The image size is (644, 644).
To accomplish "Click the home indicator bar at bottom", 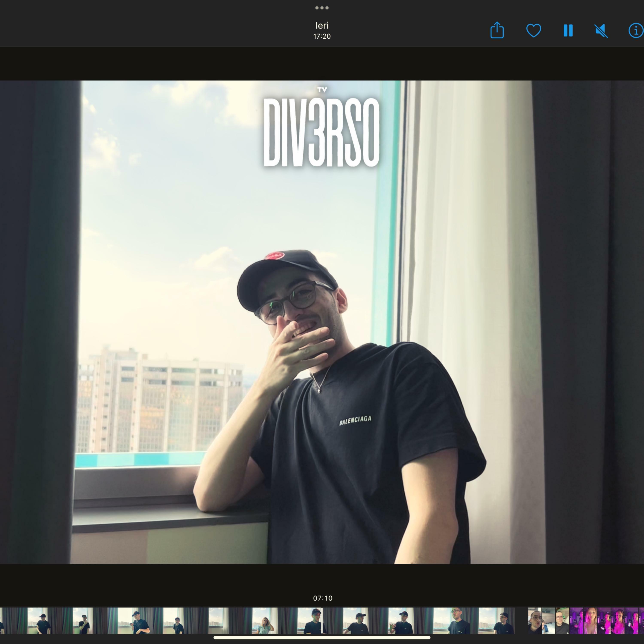I will [322, 637].
